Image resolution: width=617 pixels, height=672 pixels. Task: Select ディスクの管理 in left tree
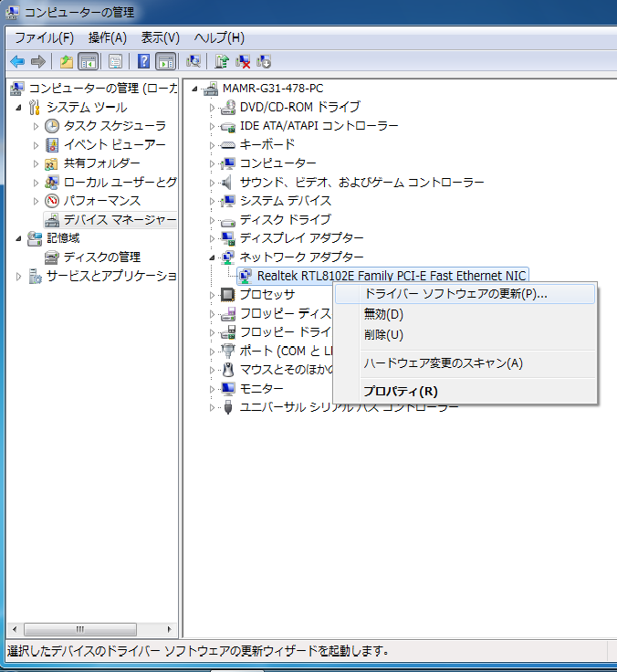point(101,257)
